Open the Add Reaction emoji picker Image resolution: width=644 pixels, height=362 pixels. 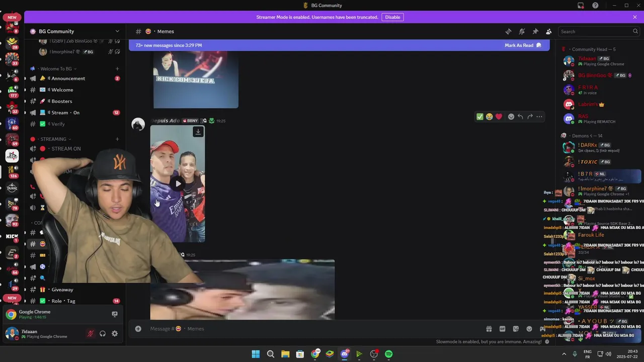click(511, 117)
